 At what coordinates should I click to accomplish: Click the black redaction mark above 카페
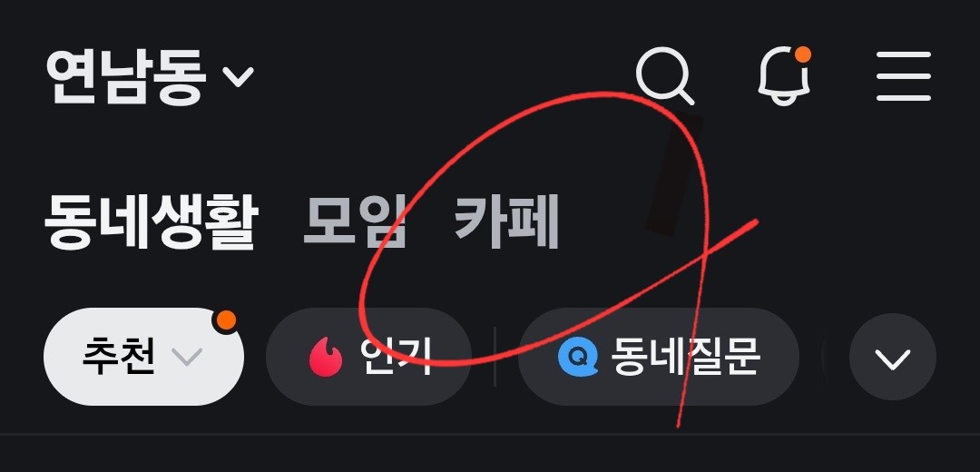[673, 174]
